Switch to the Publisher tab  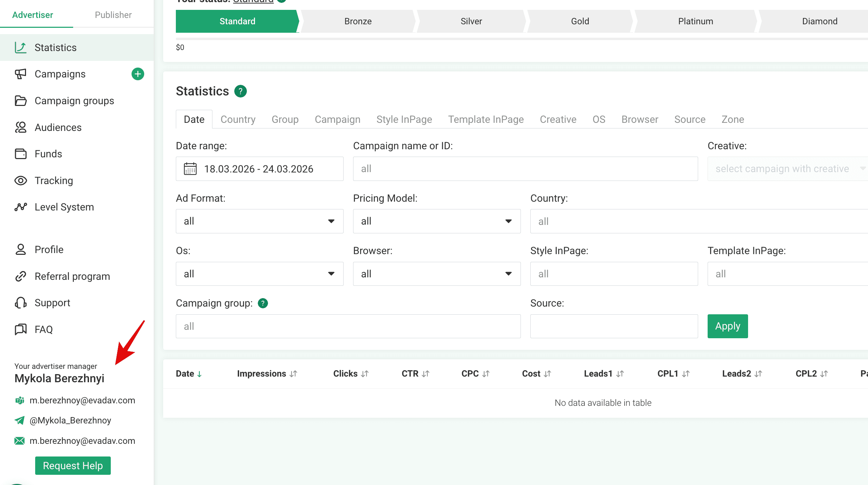click(113, 15)
